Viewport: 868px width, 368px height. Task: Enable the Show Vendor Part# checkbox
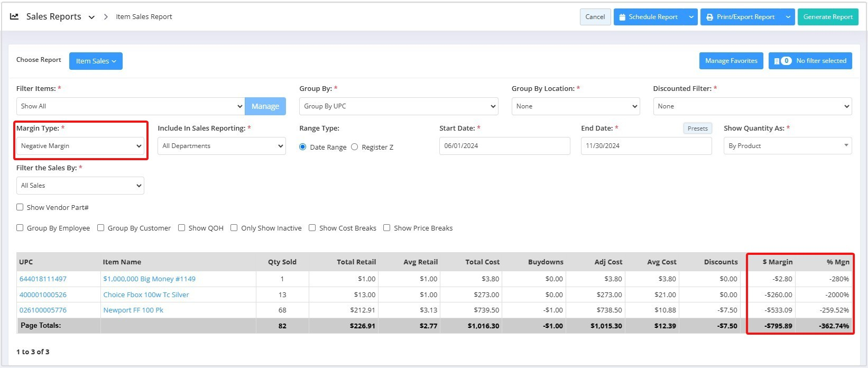tap(20, 207)
